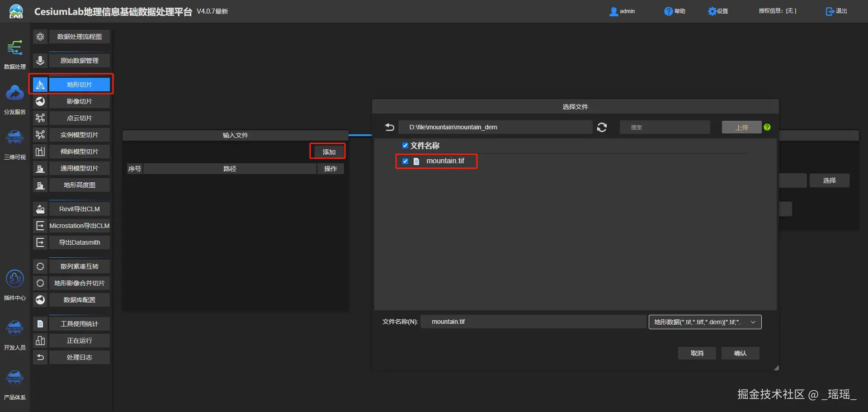
Task: Open 帮助 help link in header
Action: 675,11
